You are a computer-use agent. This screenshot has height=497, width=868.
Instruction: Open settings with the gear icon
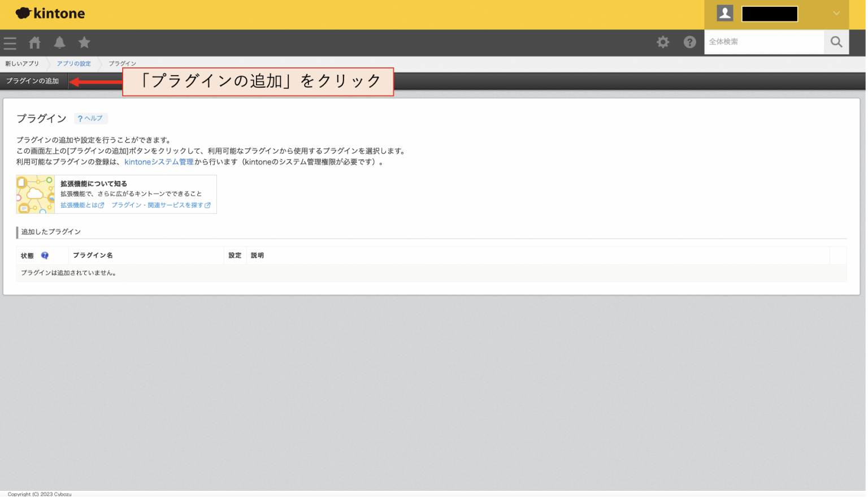click(662, 42)
